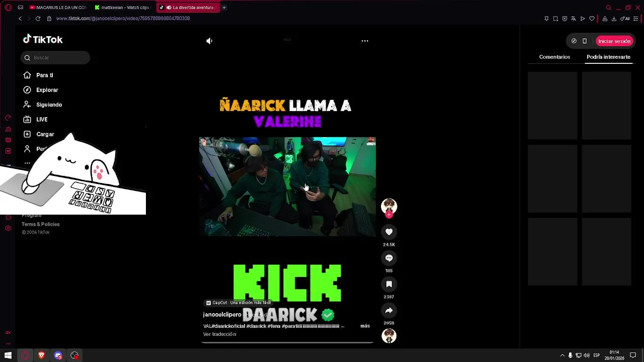644x362 pixels.
Task: Click the Iniciar sesión button
Action: coord(614,41)
